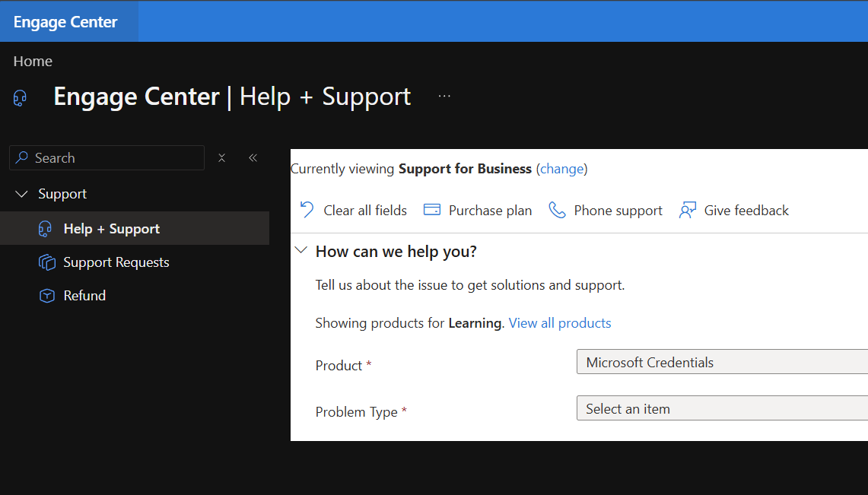
Task: Click the change link for Support for Business
Action: (562, 169)
